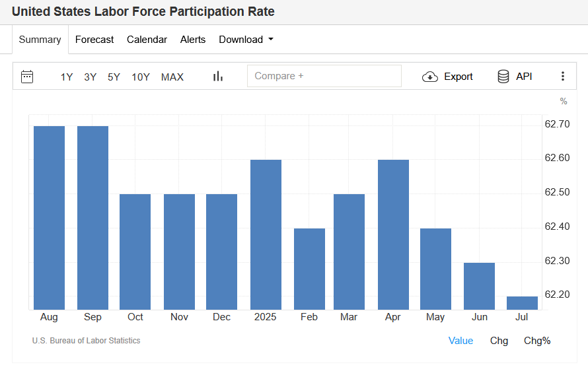Open the Calendar section
The image size is (588, 383).
point(147,40)
